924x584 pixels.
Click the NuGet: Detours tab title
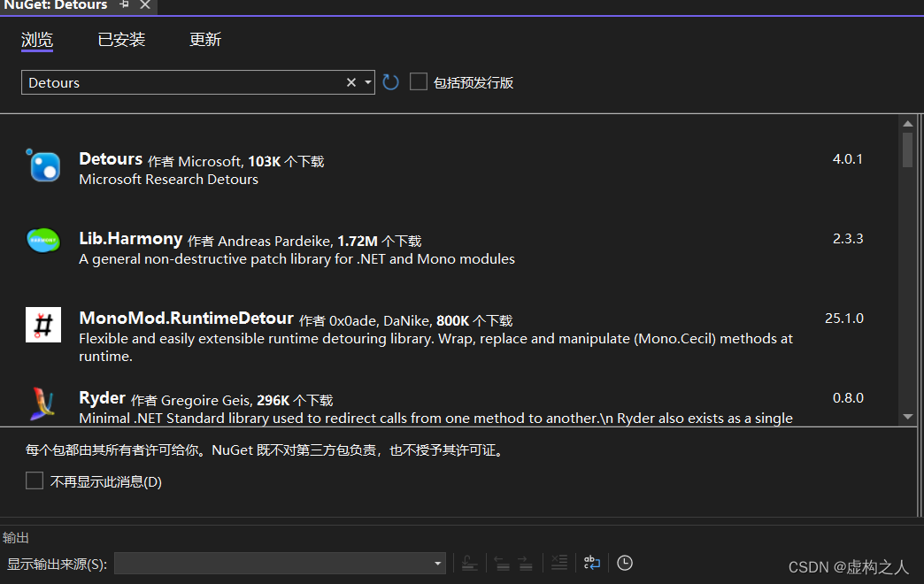[56, 5]
